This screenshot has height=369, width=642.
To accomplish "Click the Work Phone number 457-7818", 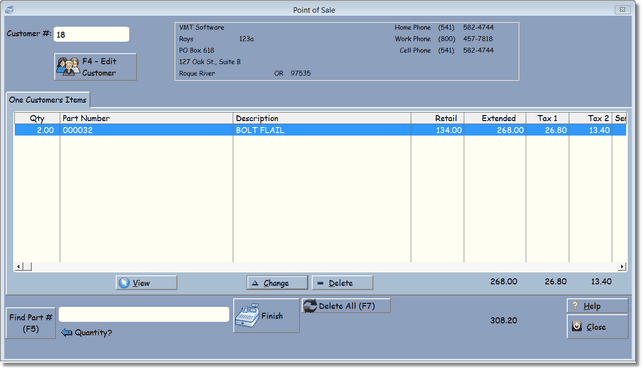I will click(x=478, y=39).
